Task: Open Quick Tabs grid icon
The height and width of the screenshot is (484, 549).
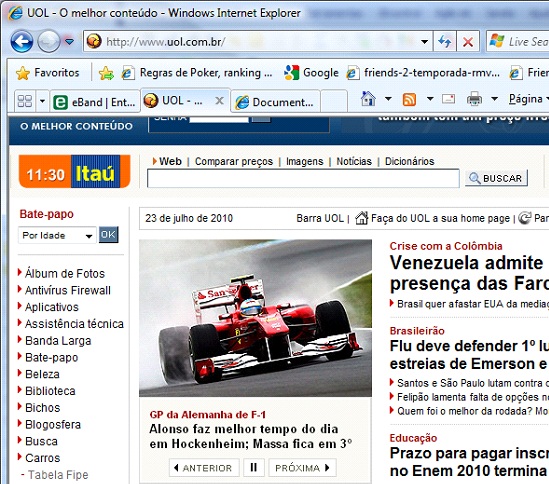Action: click(25, 101)
